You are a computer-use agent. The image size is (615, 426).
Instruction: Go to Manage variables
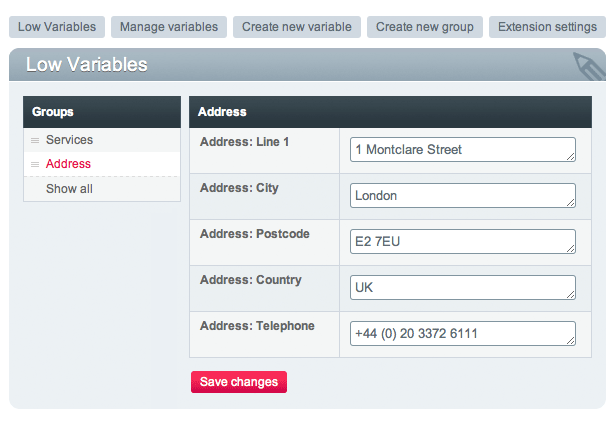pos(170,27)
